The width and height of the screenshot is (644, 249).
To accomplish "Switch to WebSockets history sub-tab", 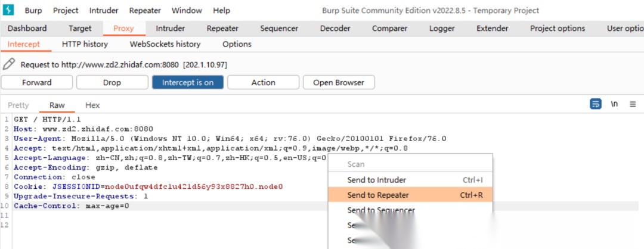I will point(165,44).
